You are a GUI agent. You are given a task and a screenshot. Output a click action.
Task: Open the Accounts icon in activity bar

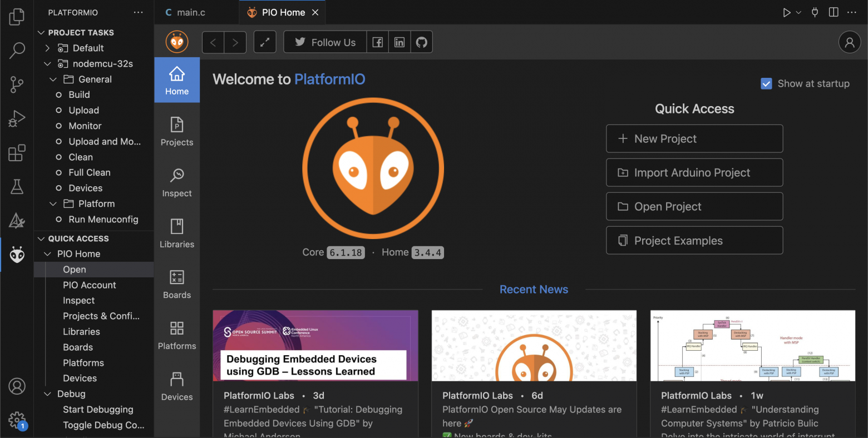click(x=17, y=386)
